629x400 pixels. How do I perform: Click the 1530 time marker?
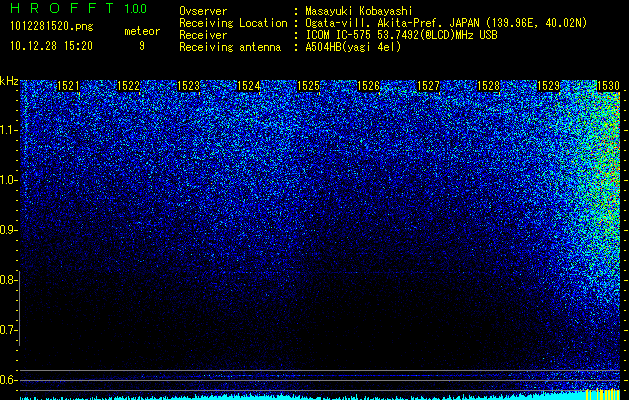click(609, 86)
